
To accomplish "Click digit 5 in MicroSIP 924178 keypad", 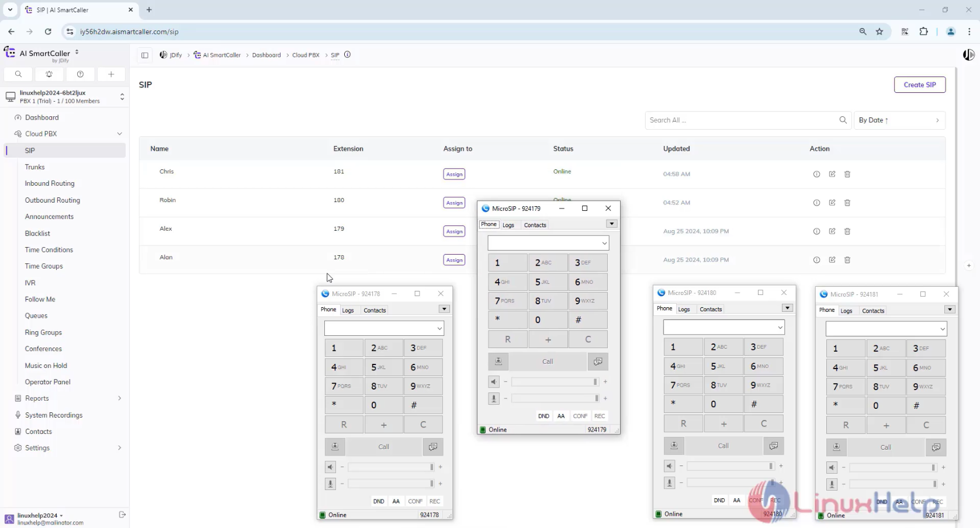I will coord(384,367).
